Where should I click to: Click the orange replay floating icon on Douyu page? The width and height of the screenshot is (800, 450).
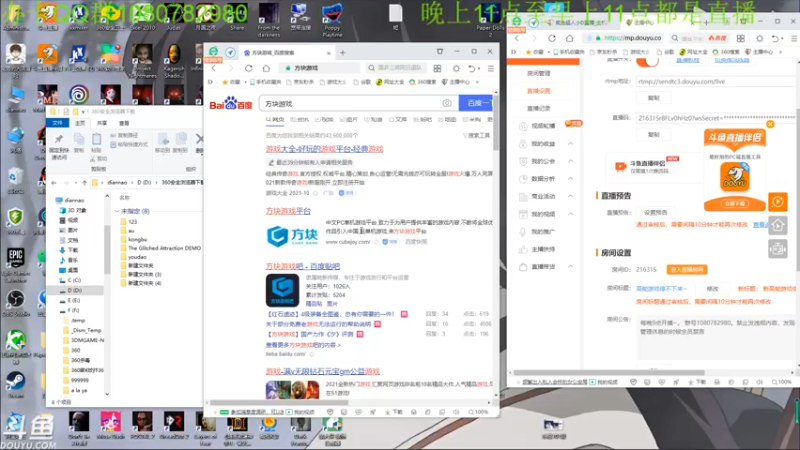(x=778, y=202)
